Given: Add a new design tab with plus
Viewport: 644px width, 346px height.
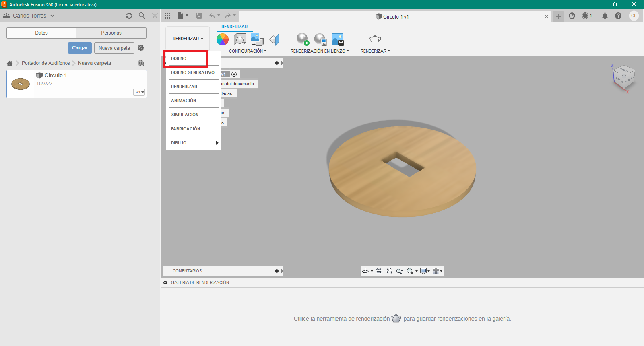Looking at the screenshot, I should 558,16.
